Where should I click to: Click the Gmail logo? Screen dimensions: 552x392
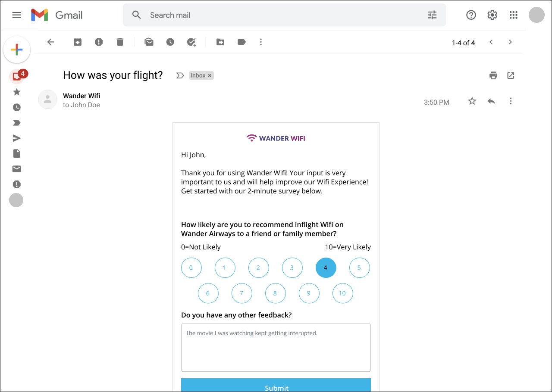tap(56, 15)
